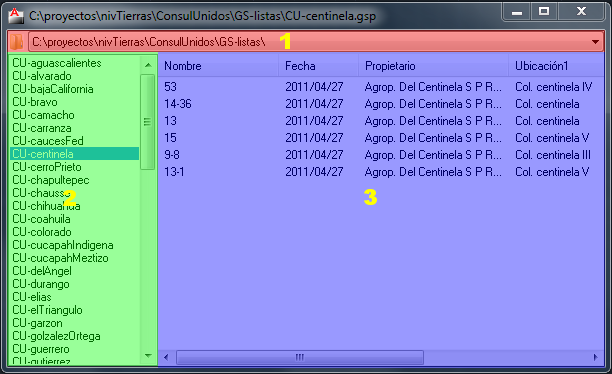The image size is (612, 374).
Task: Click the list scrollbar up arrow
Action: [x=148, y=65]
